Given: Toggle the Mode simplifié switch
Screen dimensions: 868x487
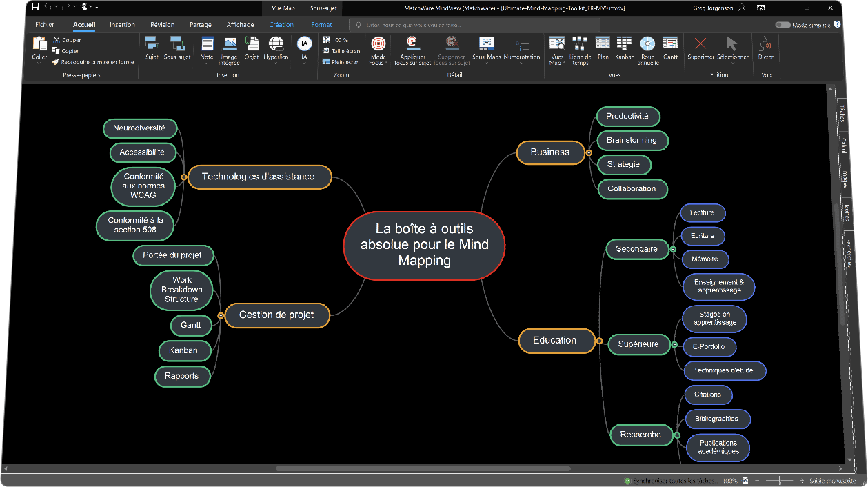Looking at the screenshot, I should (783, 25).
